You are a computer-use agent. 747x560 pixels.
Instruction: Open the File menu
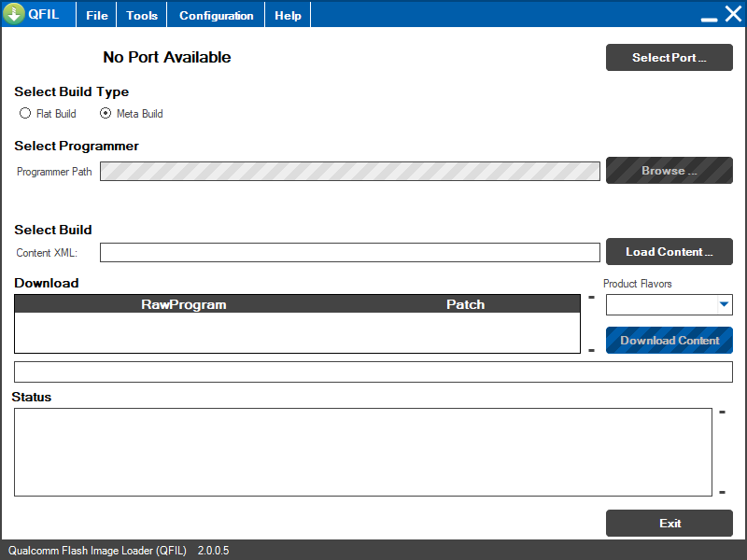coord(97,15)
